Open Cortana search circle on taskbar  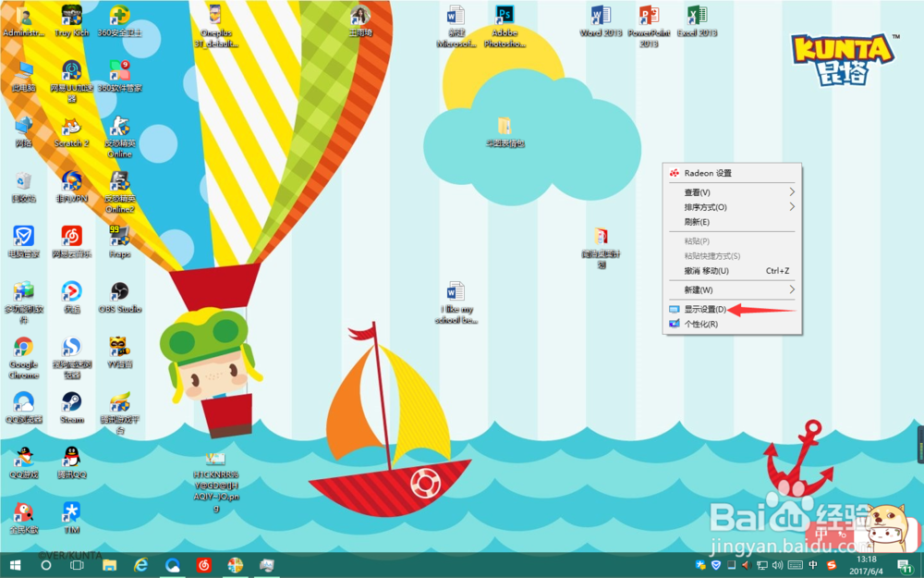click(x=46, y=565)
